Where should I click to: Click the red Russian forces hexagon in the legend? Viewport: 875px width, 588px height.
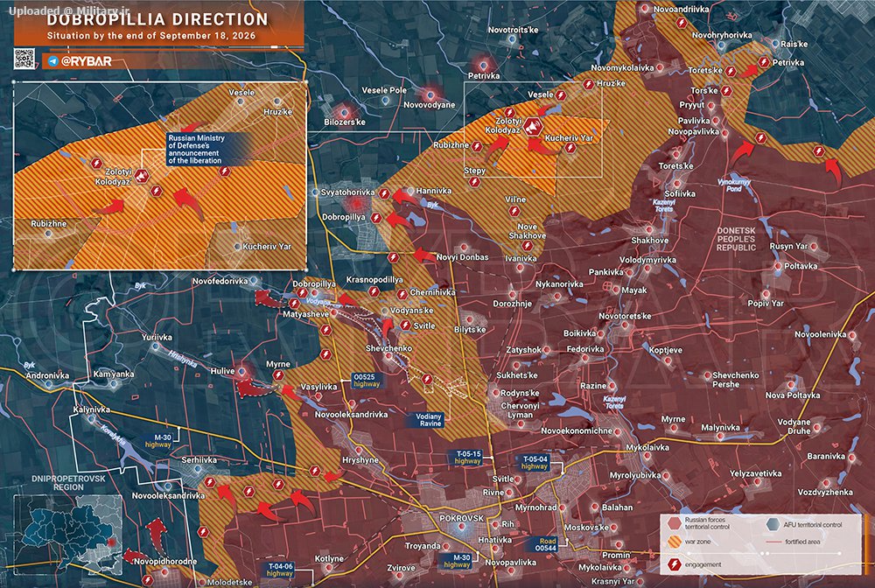(675, 523)
